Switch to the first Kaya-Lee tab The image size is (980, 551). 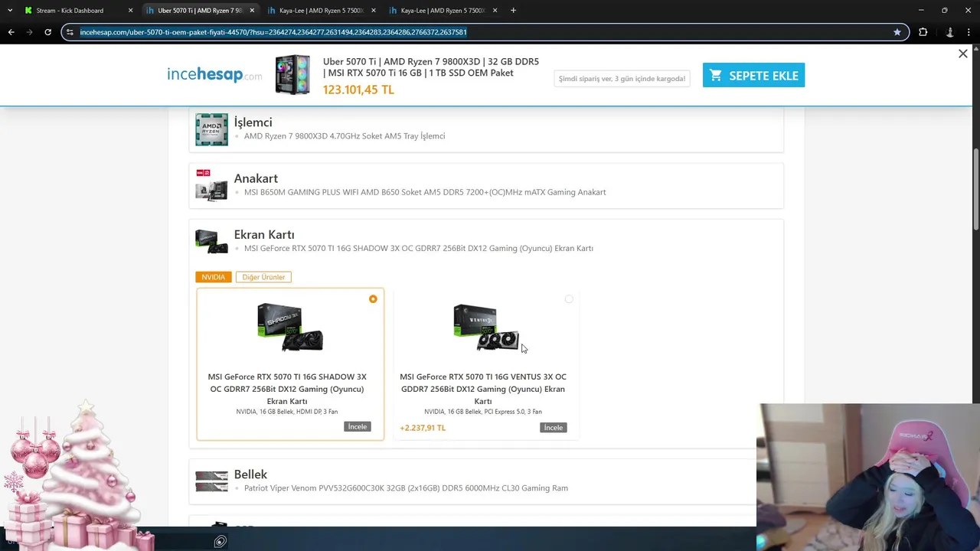[x=321, y=11]
